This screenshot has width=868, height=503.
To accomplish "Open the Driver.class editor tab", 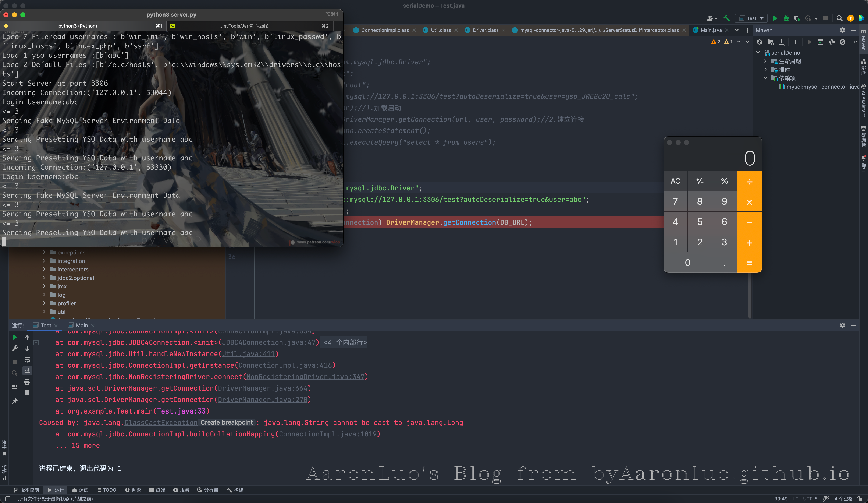I will pos(485,30).
